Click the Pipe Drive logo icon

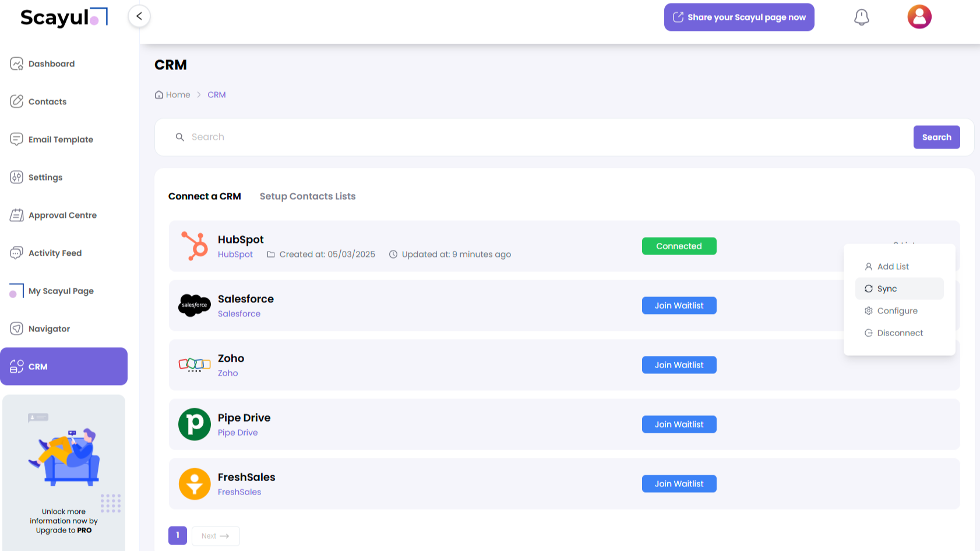click(194, 424)
